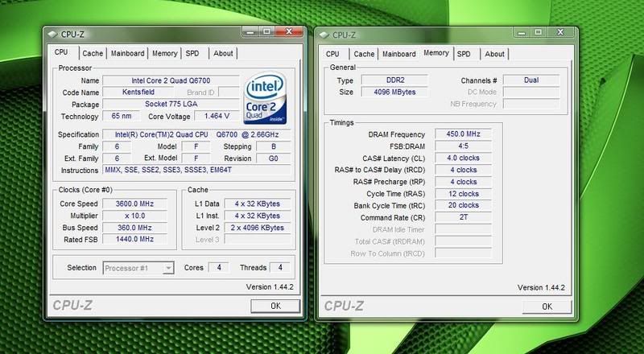
Task: Open the SPD tab in left window
Action: click(192, 53)
